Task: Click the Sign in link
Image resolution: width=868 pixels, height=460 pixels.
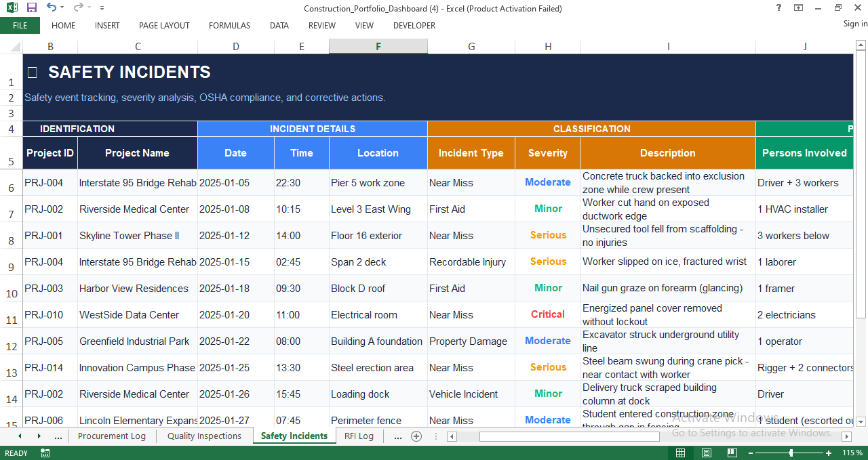Action: pos(855,24)
